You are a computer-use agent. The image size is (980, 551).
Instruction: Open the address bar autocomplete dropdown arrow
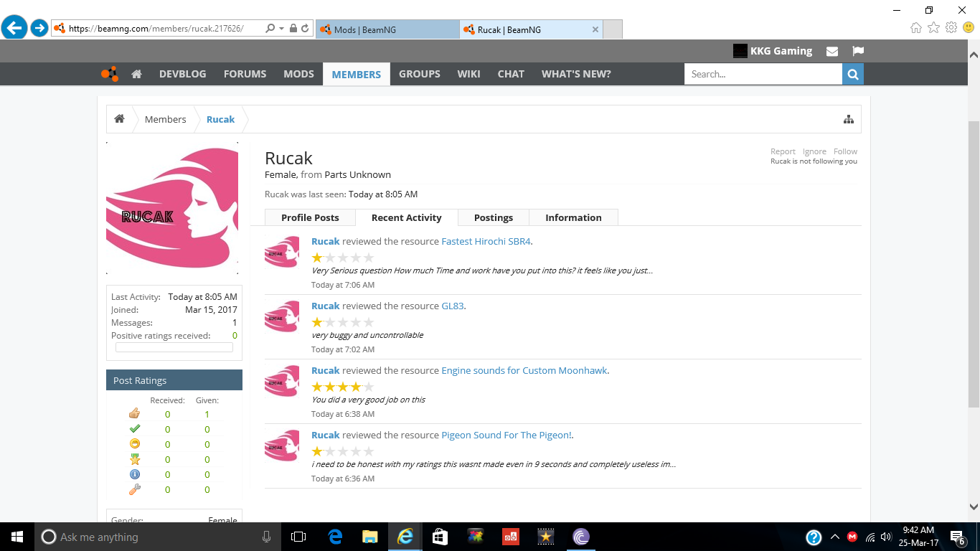281,29
